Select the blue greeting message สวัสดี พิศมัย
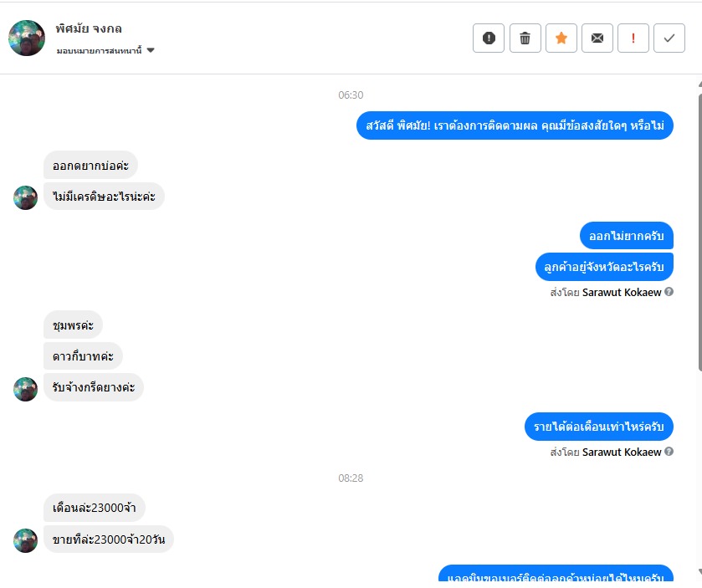702x588 pixels. pos(515,125)
